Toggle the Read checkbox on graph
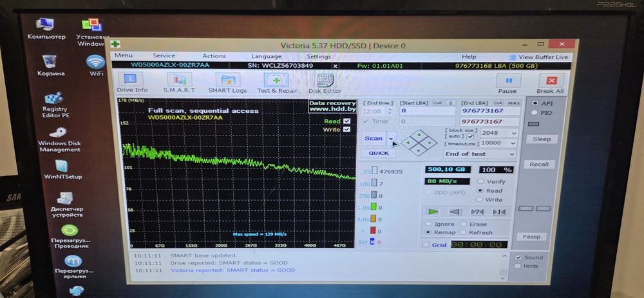This screenshot has height=298, width=644. click(346, 121)
